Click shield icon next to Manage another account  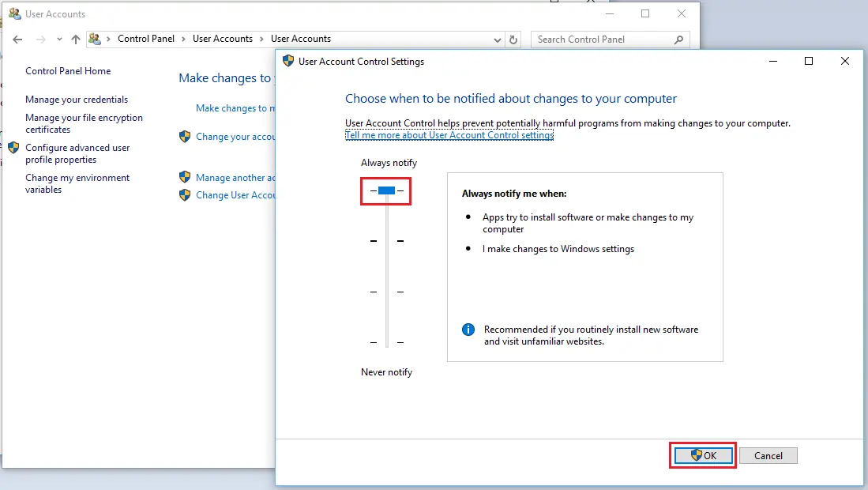tap(185, 177)
